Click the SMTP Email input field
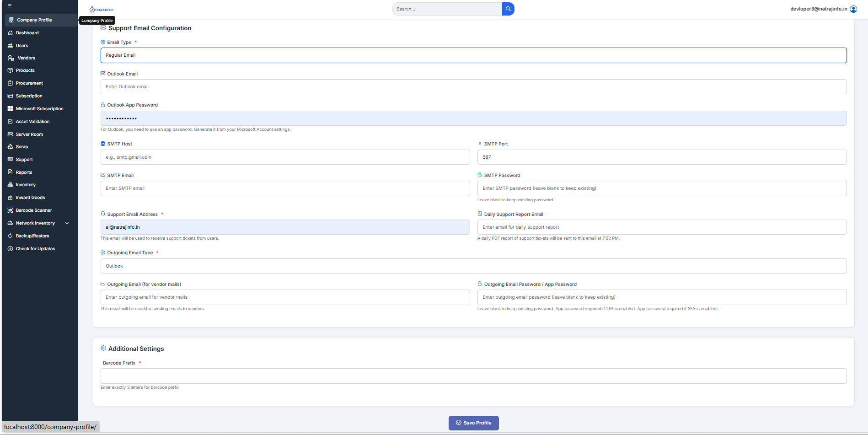 coord(285,188)
